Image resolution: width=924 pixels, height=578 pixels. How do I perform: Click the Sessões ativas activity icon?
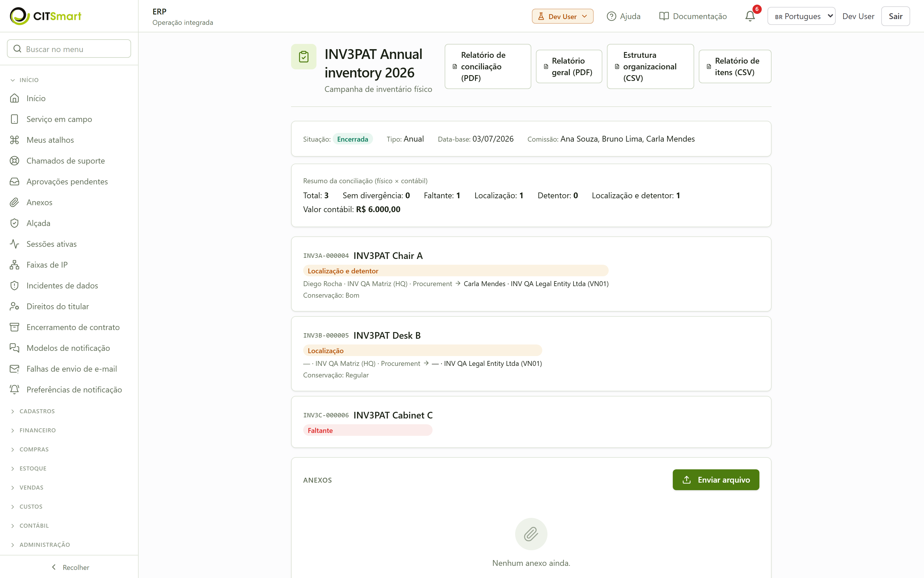[x=14, y=244]
